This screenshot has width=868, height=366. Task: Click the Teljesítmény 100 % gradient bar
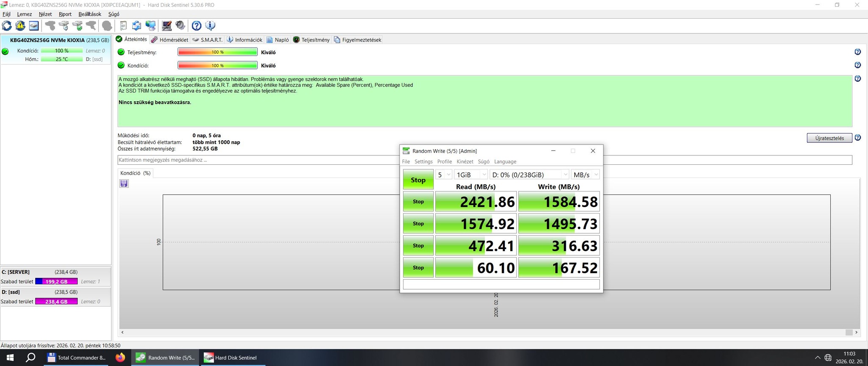point(217,52)
